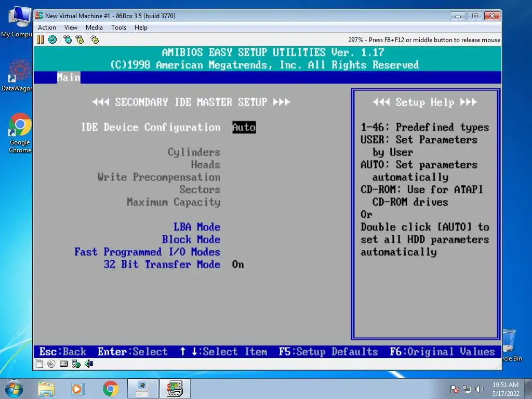Click Enter:Select in the BIOS footer
Screen dimensions: 532x399
point(132,352)
